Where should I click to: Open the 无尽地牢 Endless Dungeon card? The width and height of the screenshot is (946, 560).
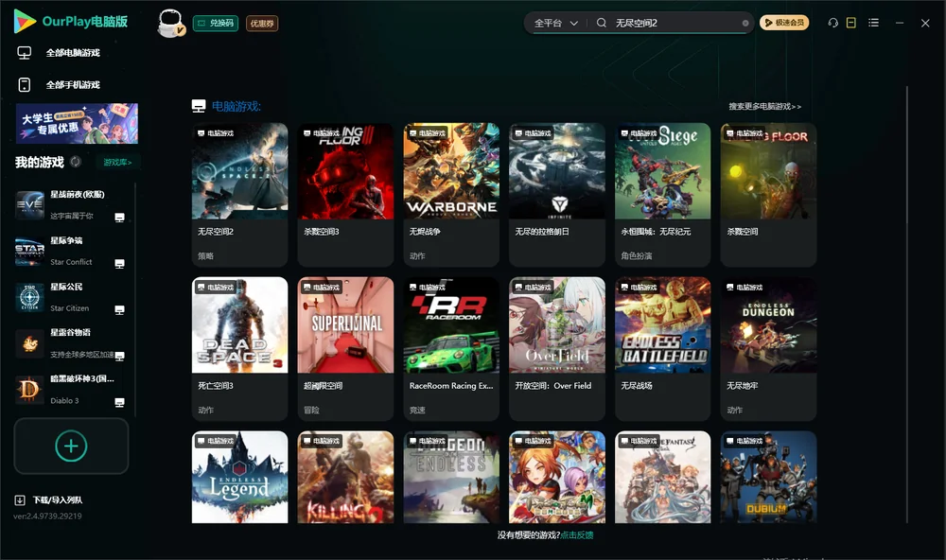pos(768,348)
